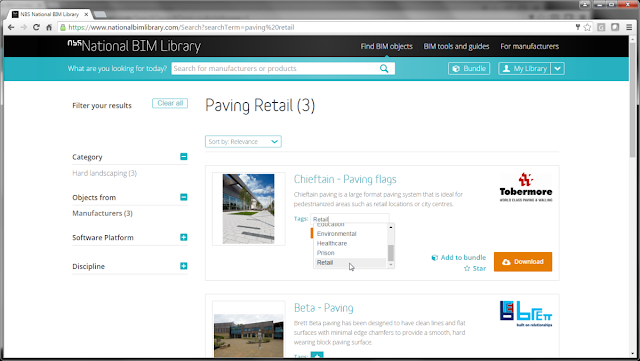Reload the page with refresh icon

(x=36, y=27)
